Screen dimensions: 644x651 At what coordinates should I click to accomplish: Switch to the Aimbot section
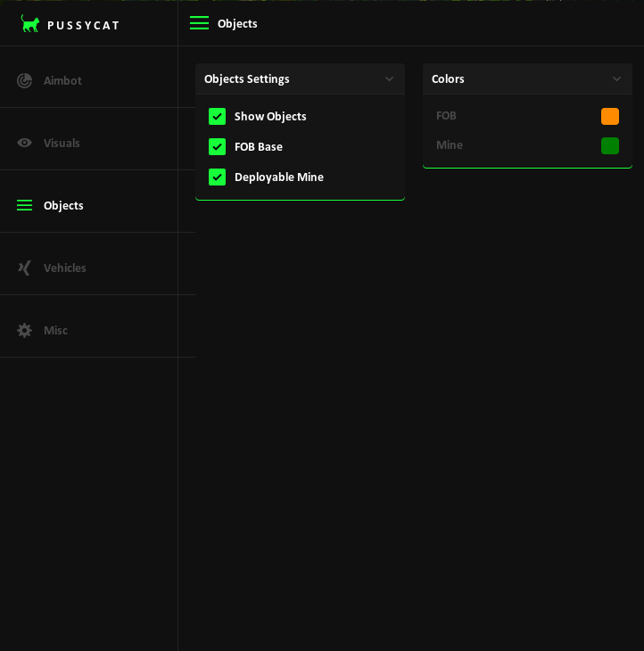[62, 80]
